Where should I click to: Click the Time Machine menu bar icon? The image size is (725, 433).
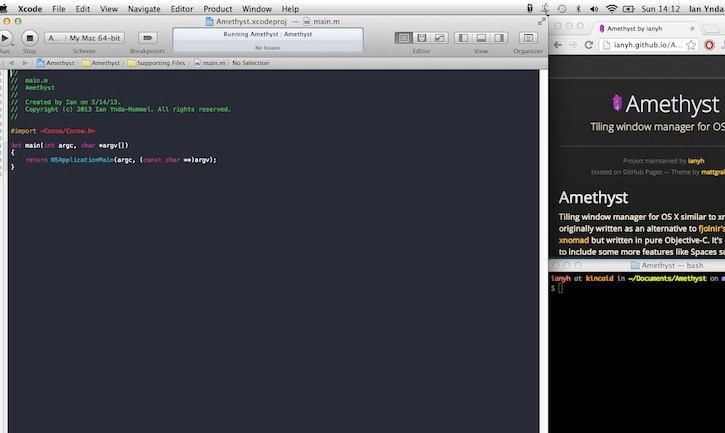562,9
